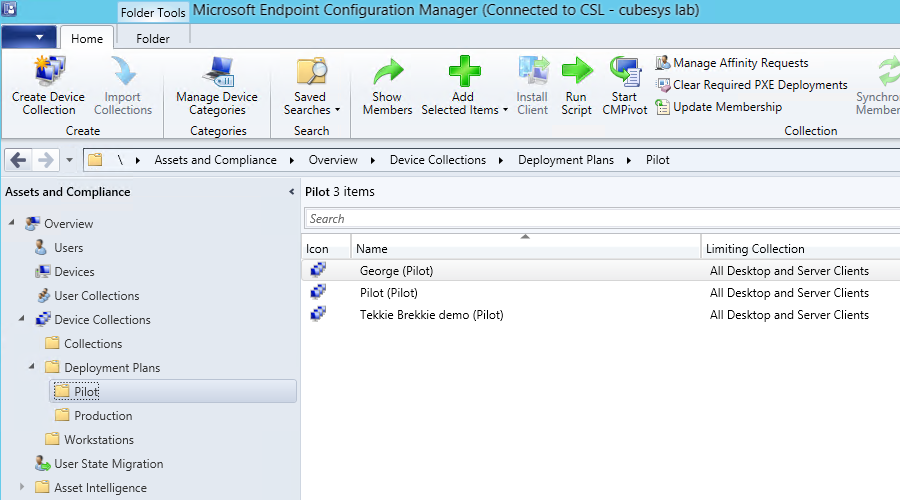Switch to the Folder ribbon tab
This screenshot has height=500, width=900.
[153, 39]
